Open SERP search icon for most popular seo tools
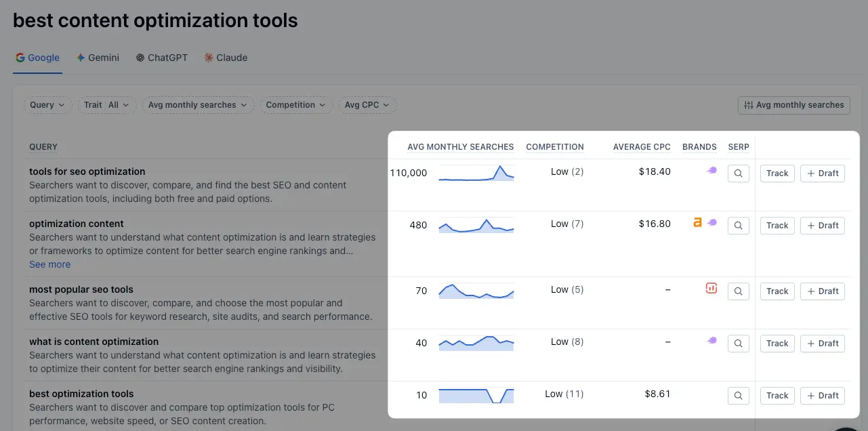 739,291
